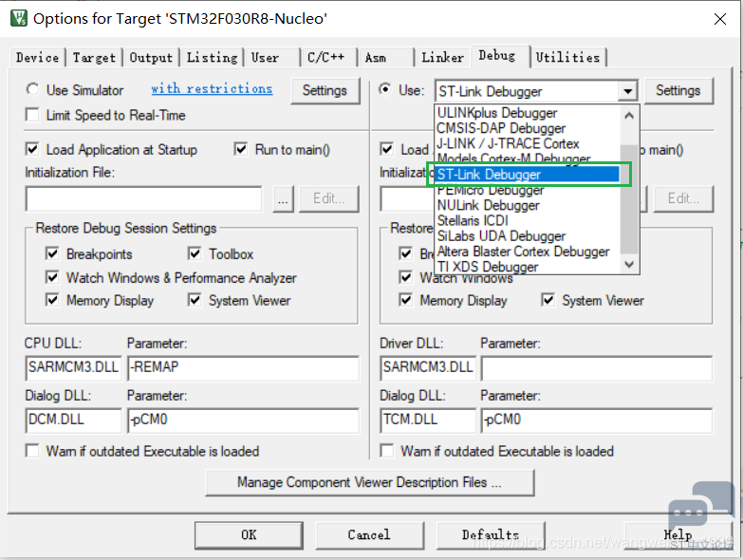
Task: Click the debugger list scroll up arrow
Action: [x=629, y=115]
